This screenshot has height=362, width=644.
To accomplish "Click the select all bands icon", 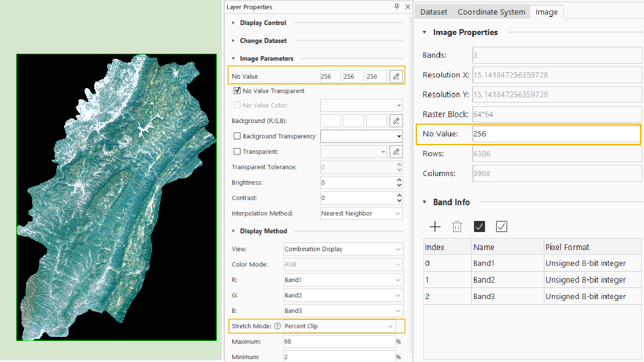I will tap(480, 226).
